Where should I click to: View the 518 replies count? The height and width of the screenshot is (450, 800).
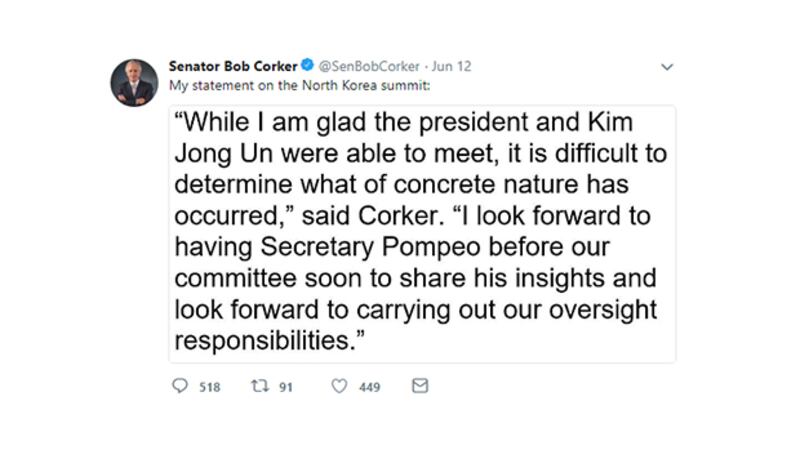[209, 387]
